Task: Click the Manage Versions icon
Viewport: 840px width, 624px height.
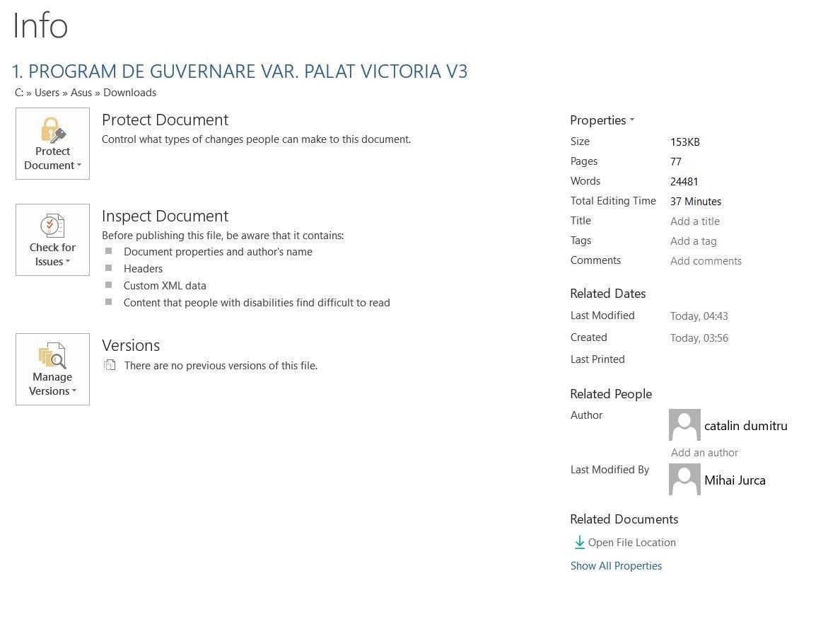Action: 52,356
